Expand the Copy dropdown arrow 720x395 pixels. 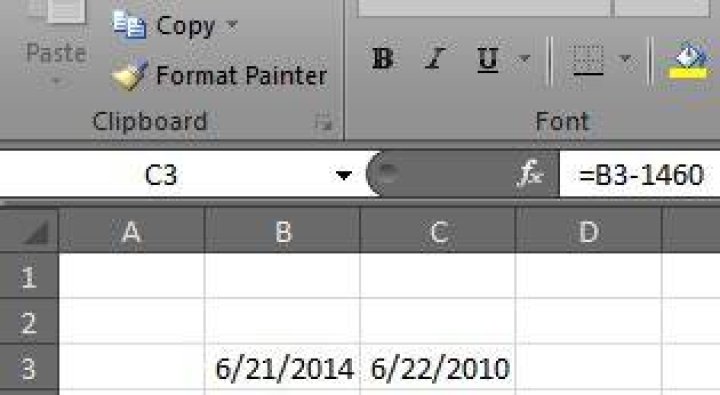(232, 24)
